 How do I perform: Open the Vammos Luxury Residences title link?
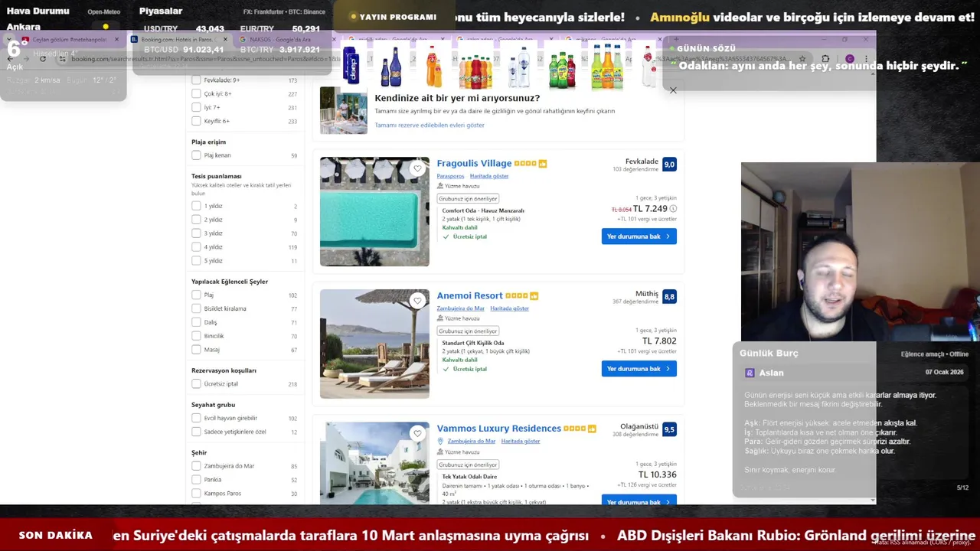pyautogui.click(x=498, y=429)
